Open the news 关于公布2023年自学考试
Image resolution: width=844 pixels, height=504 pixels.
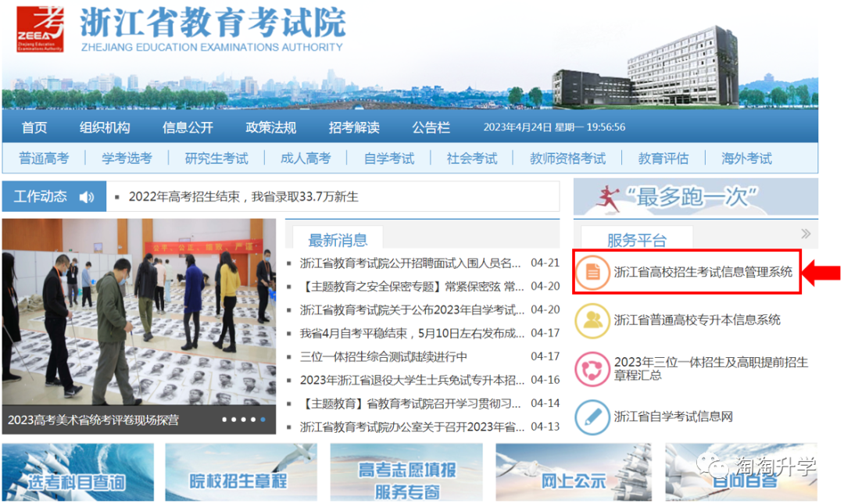point(412,310)
